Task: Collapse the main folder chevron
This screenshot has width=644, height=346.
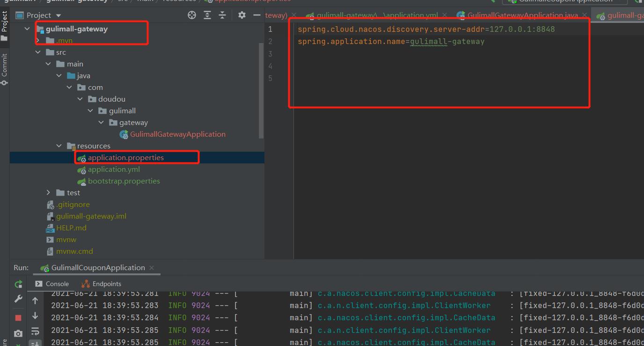Action: (x=48, y=64)
